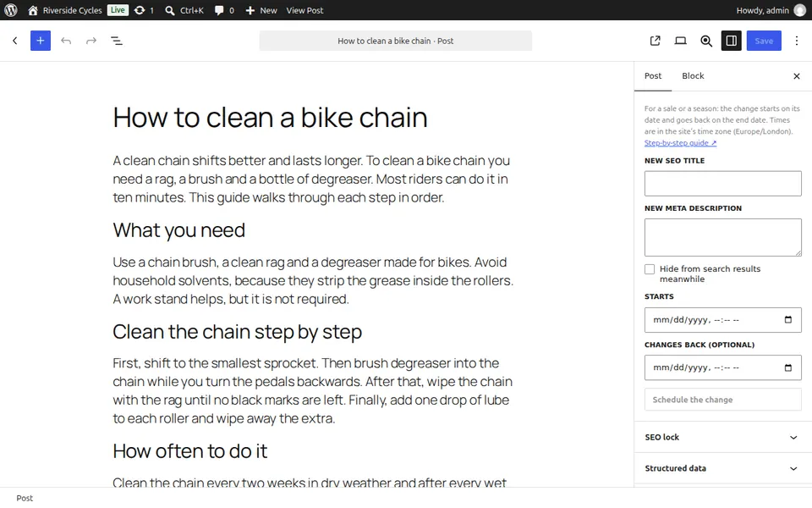Focus the New SEO Title field
Viewport: 812px width, 508px height.
(x=722, y=184)
